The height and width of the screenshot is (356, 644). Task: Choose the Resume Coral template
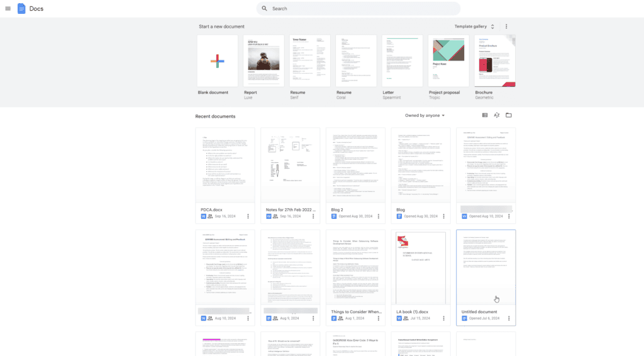tap(356, 61)
